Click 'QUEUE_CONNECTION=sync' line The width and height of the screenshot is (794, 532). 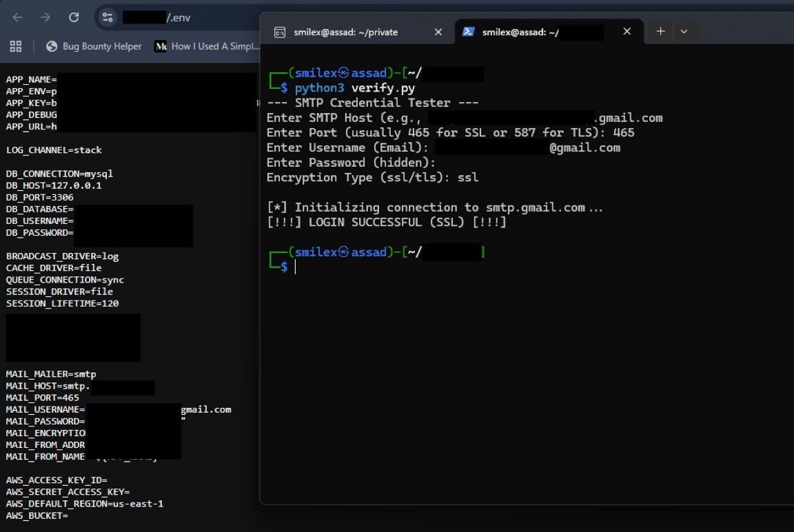click(x=65, y=280)
